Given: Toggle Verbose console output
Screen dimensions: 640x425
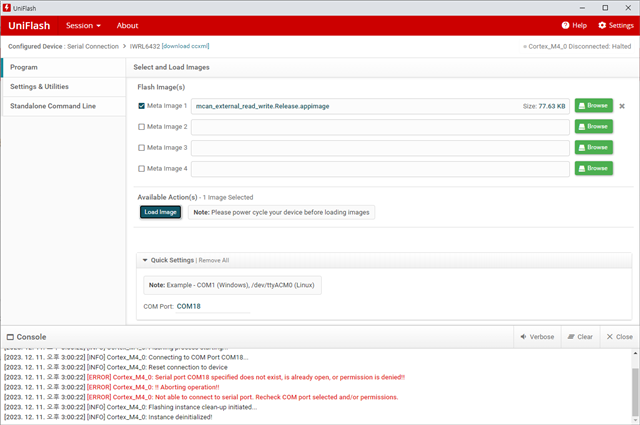Looking at the screenshot, I should 537,337.
